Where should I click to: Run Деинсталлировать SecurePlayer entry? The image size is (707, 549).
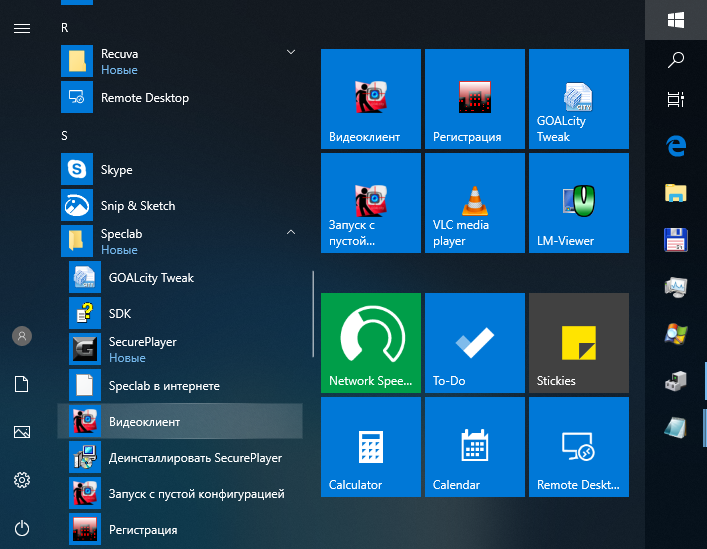180,458
